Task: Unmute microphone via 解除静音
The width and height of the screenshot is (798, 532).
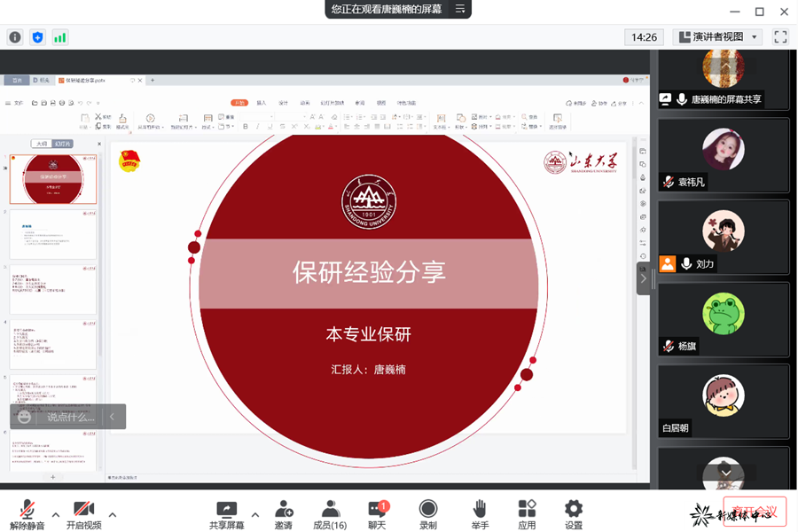Action: pos(27,514)
